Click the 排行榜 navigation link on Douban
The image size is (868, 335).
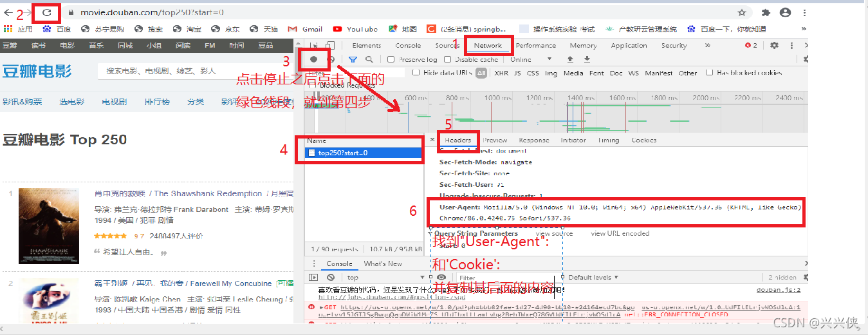pos(157,102)
